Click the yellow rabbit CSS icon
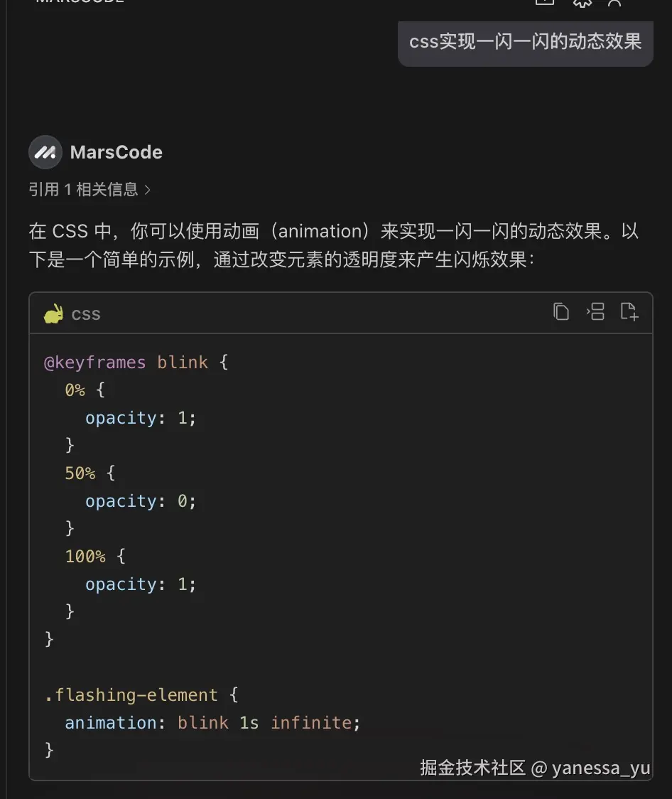Image resolution: width=672 pixels, height=799 pixels. (53, 313)
